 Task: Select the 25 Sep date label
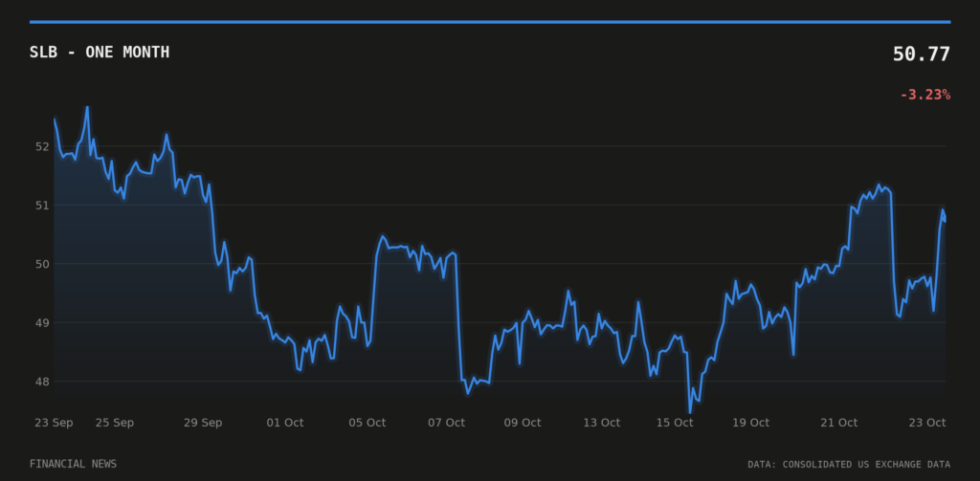[x=115, y=423]
